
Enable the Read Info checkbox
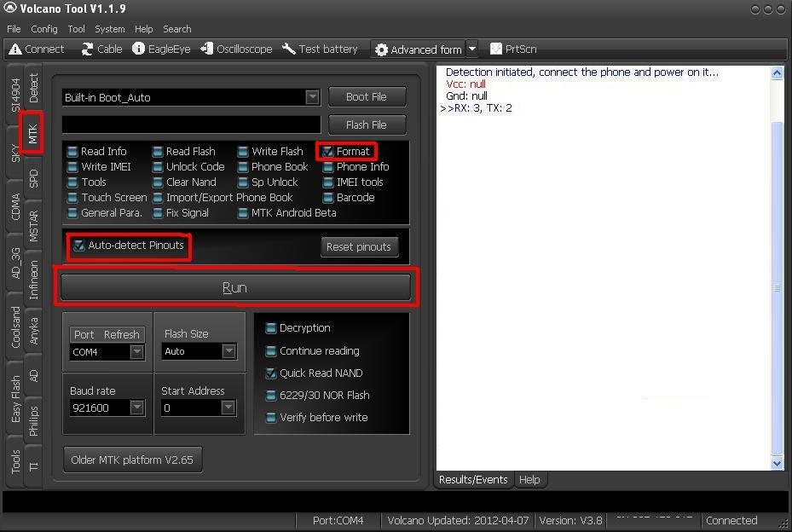(72, 152)
